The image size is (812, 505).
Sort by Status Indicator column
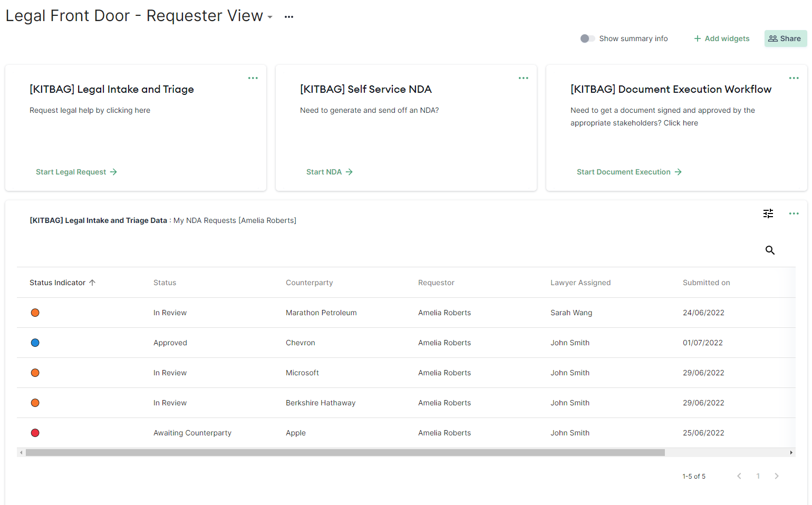(63, 283)
